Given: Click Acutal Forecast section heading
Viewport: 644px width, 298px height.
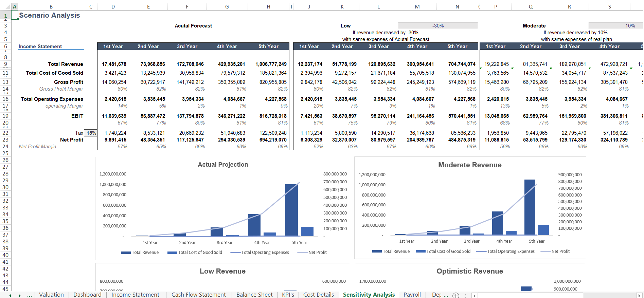Looking at the screenshot, I should [x=193, y=26].
